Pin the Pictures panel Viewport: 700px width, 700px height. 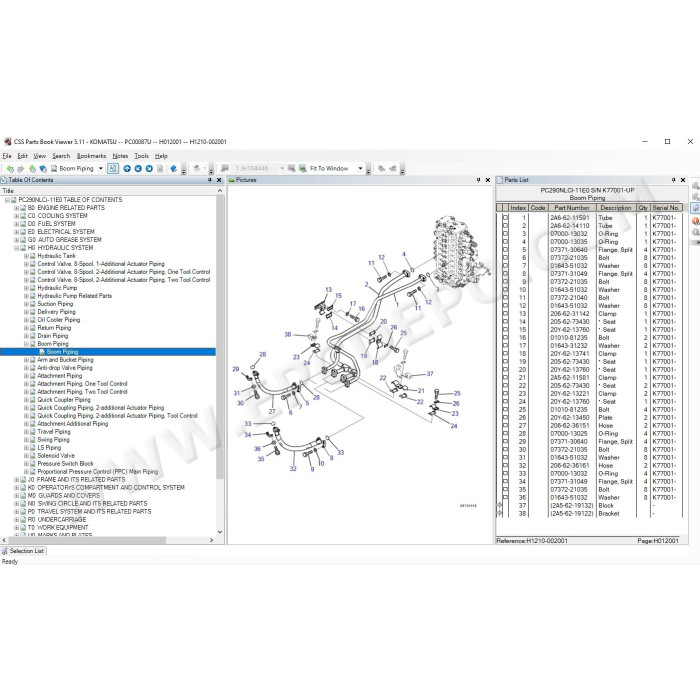479,180
